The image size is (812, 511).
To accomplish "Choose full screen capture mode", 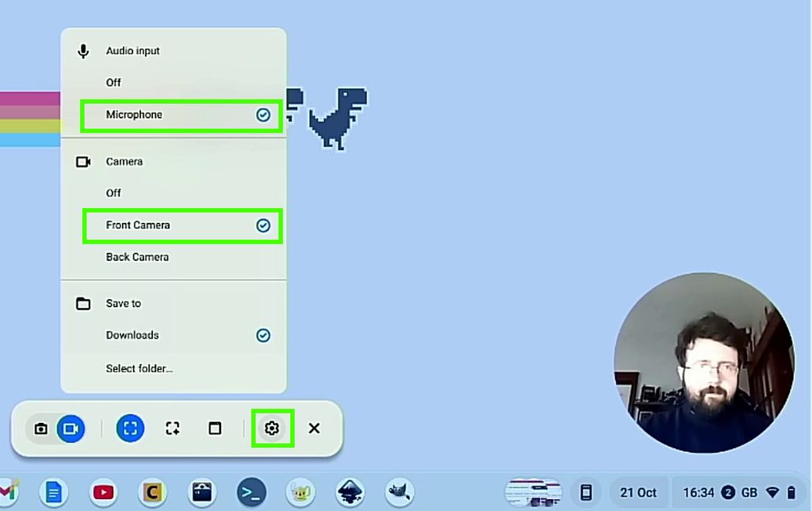I will tap(130, 428).
